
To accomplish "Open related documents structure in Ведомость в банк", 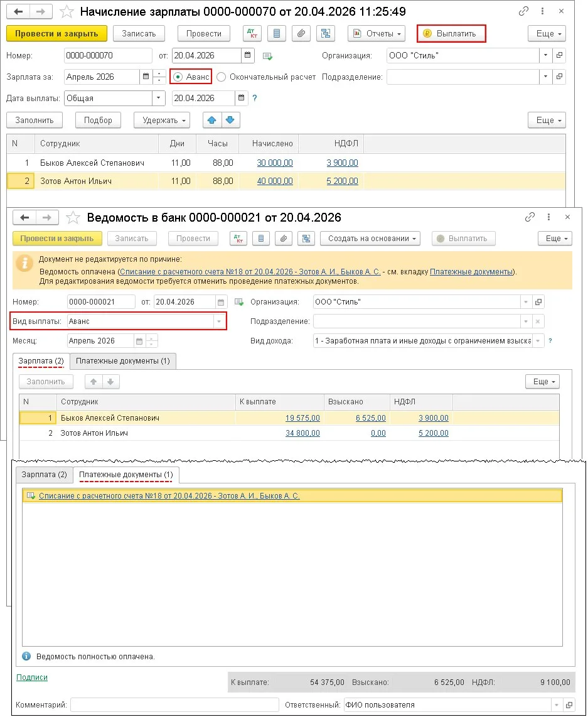I will pos(306,238).
